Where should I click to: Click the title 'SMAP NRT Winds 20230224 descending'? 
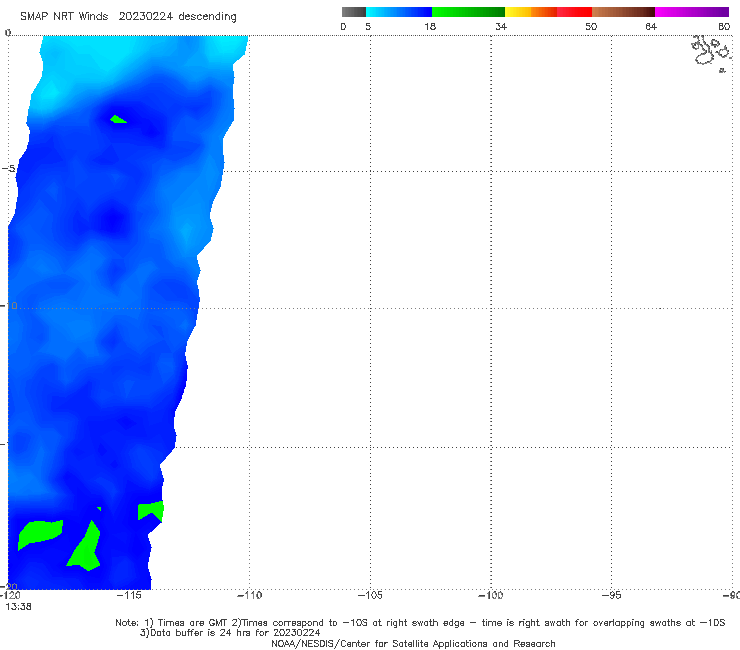(x=128, y=17)
